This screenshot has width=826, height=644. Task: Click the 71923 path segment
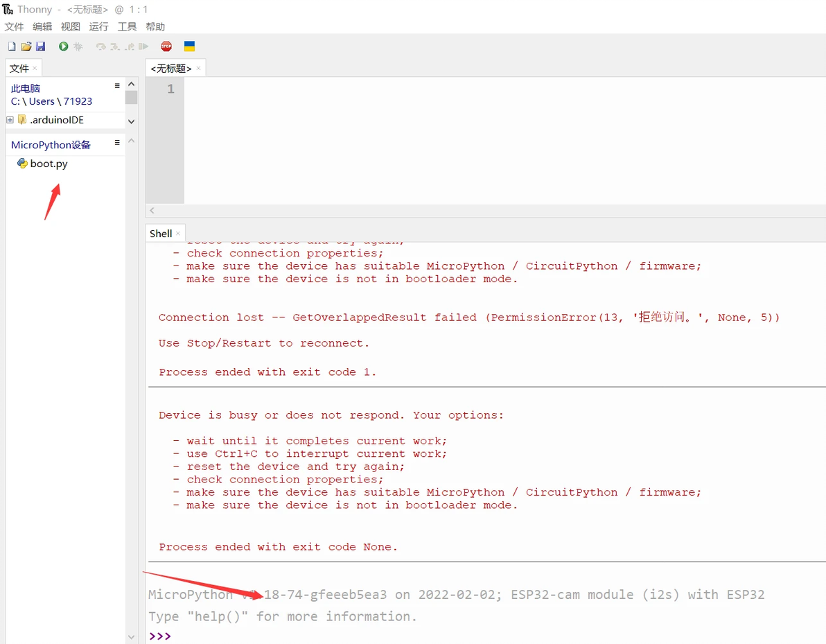click(x=78, y=101)
